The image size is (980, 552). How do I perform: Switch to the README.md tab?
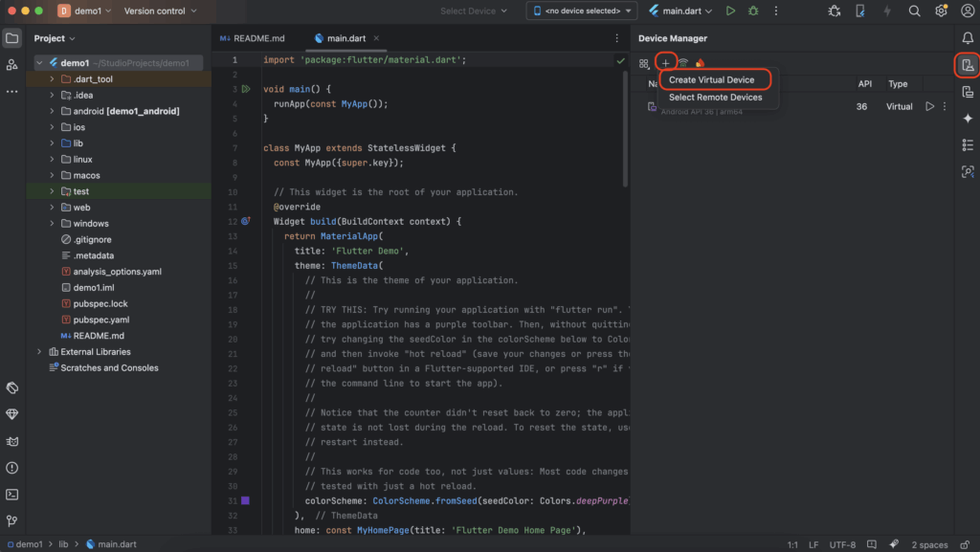(253, 38)
